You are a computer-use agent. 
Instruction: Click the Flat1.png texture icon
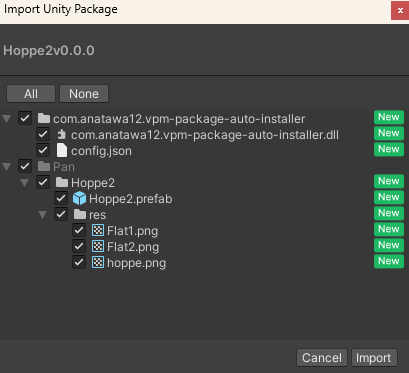(x=98, y=230)
